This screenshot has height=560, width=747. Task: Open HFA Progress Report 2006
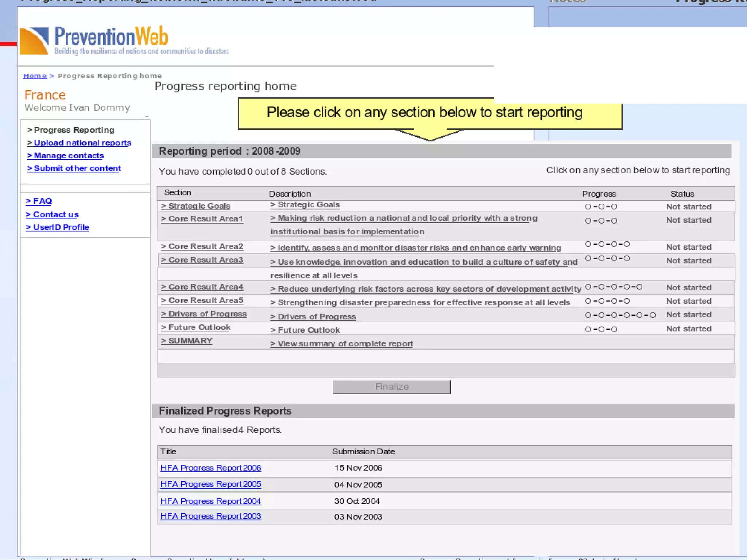(x=211, y=468)
